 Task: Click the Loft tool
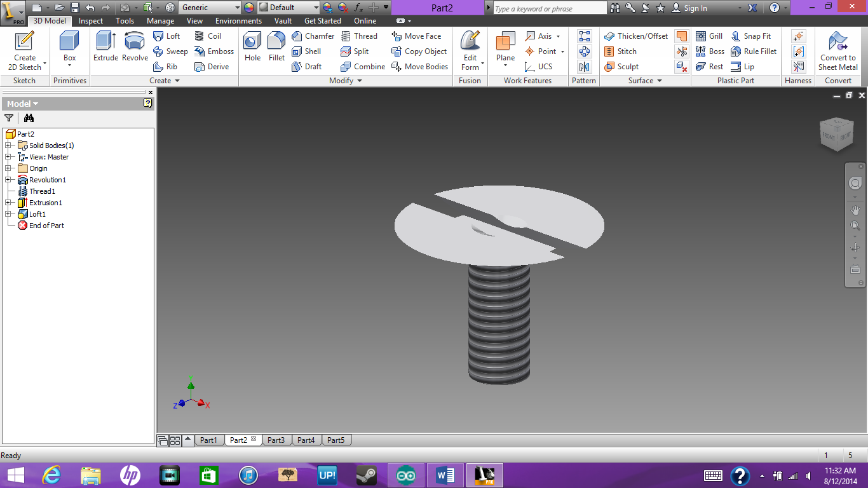point(167,36)
